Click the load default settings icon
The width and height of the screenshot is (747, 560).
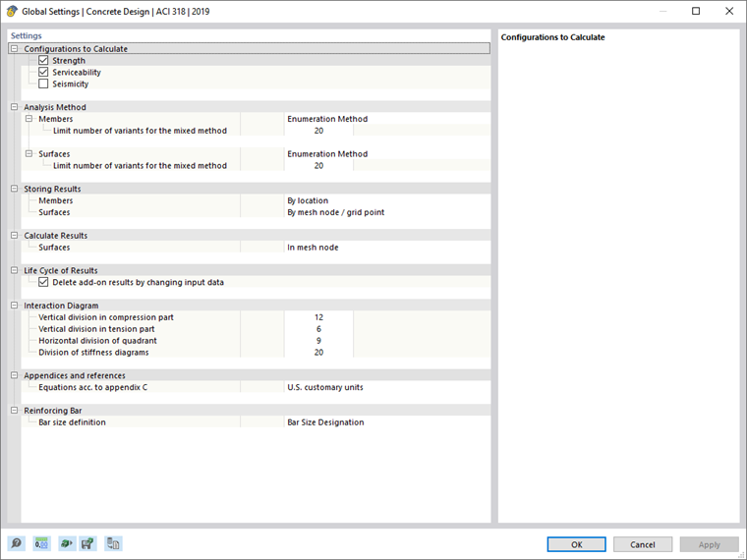tap(67, 543)
